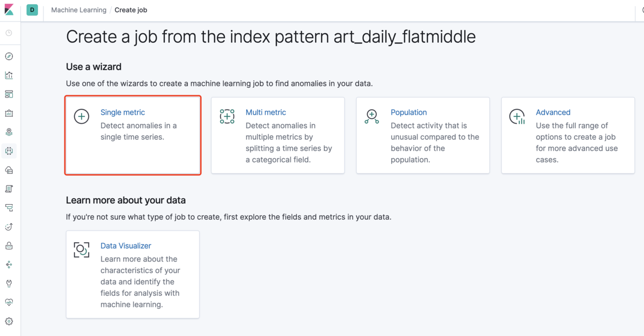Choose the Single metric wizard link
644x336 pixels.
[x=122, y=113]
